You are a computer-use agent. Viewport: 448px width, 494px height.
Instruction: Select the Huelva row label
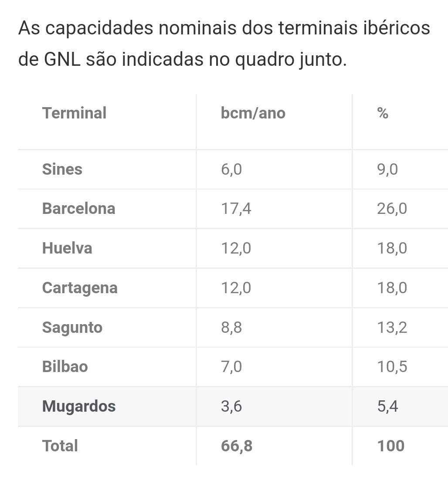click(67, 248)
